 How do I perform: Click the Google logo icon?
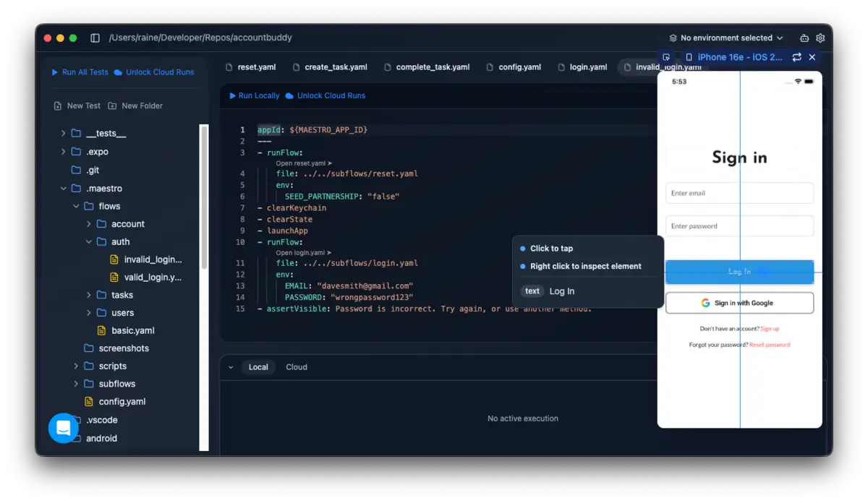point(705,303)
